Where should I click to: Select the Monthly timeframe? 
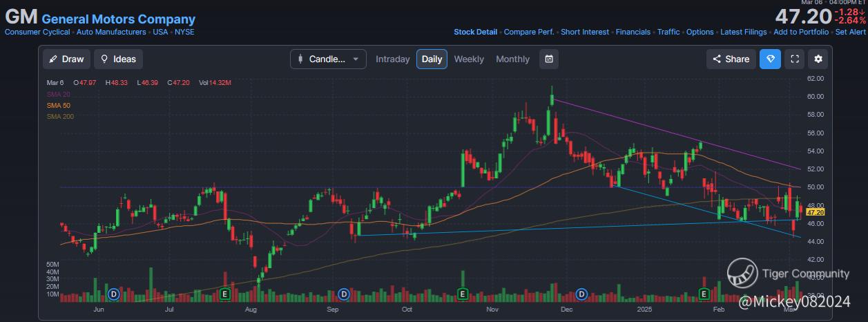(512, 59)
